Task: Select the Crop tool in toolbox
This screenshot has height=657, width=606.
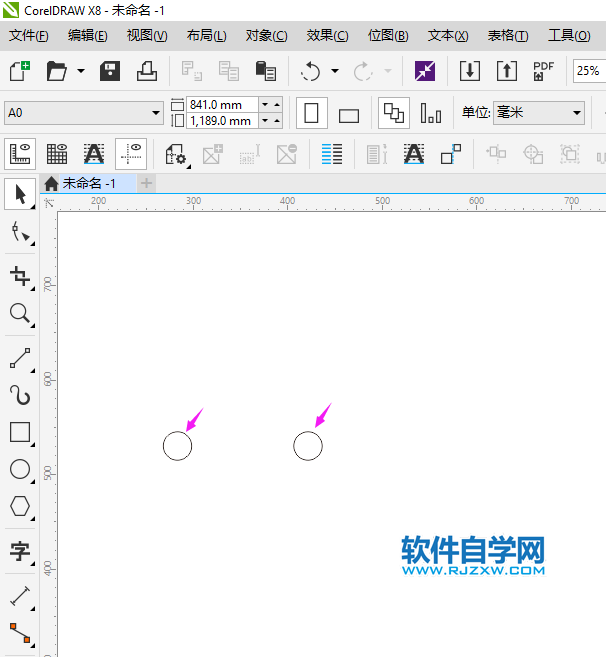Action: [19, 276]
